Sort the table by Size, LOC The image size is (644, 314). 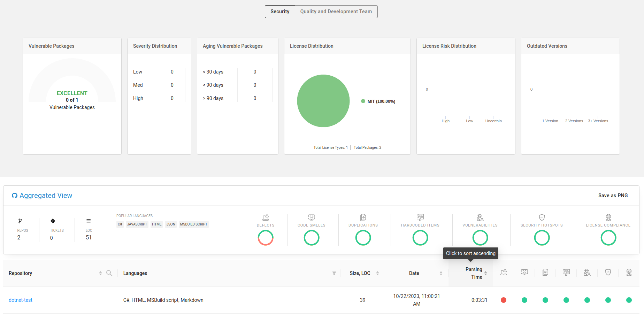pos(377,274)
